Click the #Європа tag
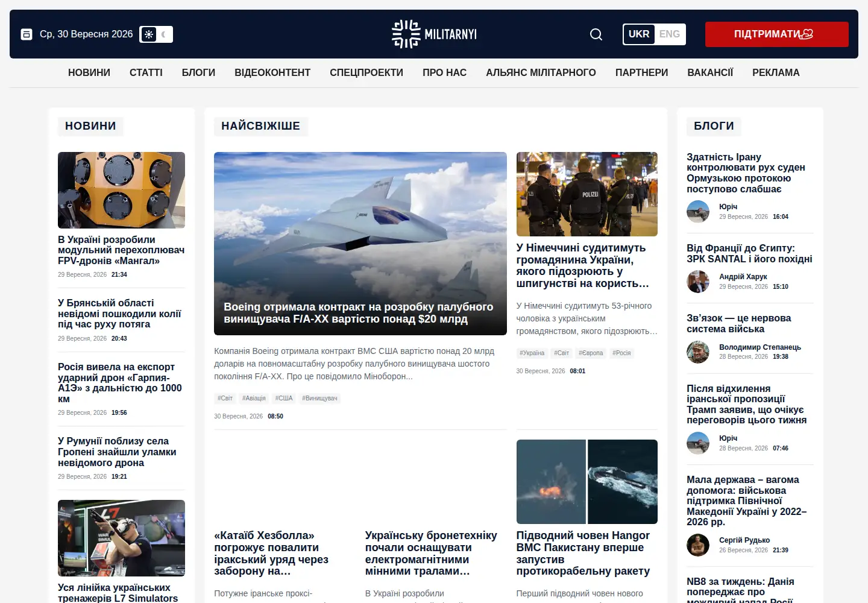Viewport: 868px width, 603px height. [591, 353]
